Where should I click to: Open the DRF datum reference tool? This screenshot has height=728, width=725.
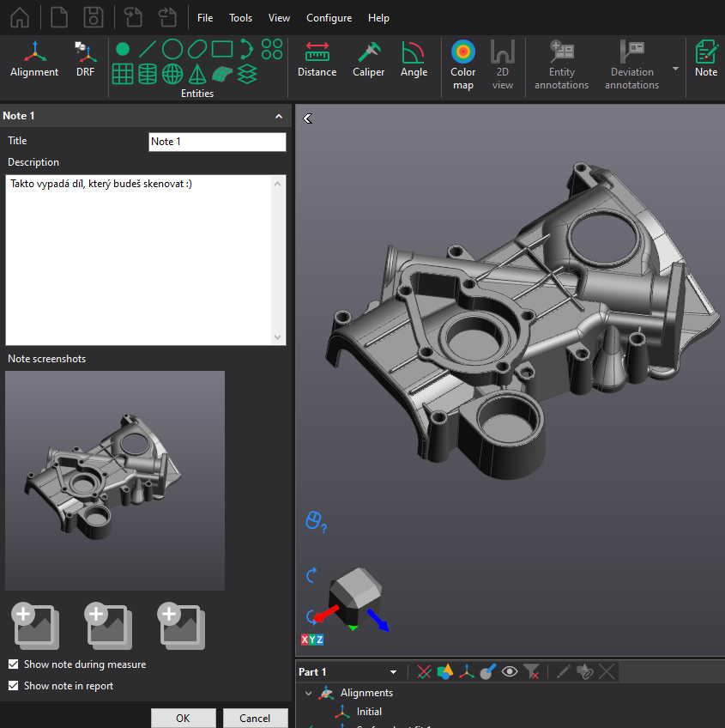click(86, 60)
